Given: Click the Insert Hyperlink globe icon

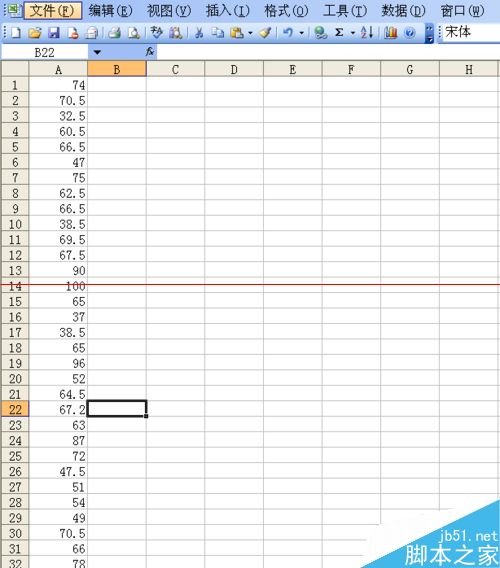Looking at the screenshot, I should point(320,33).
